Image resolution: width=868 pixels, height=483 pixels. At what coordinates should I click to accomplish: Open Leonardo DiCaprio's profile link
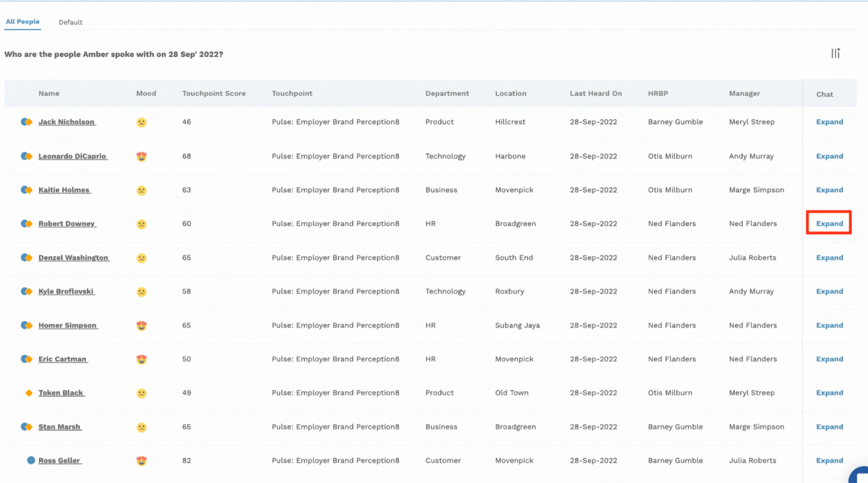(73, 157)
